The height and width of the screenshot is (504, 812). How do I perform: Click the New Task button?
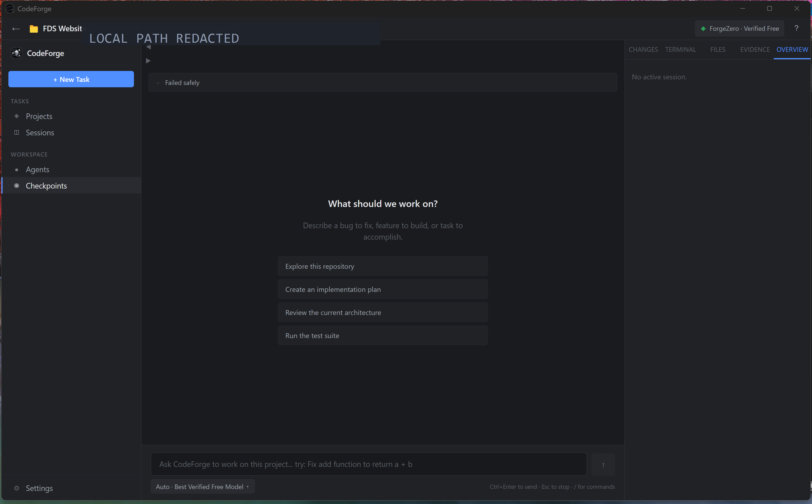click(x=71, y=79)
